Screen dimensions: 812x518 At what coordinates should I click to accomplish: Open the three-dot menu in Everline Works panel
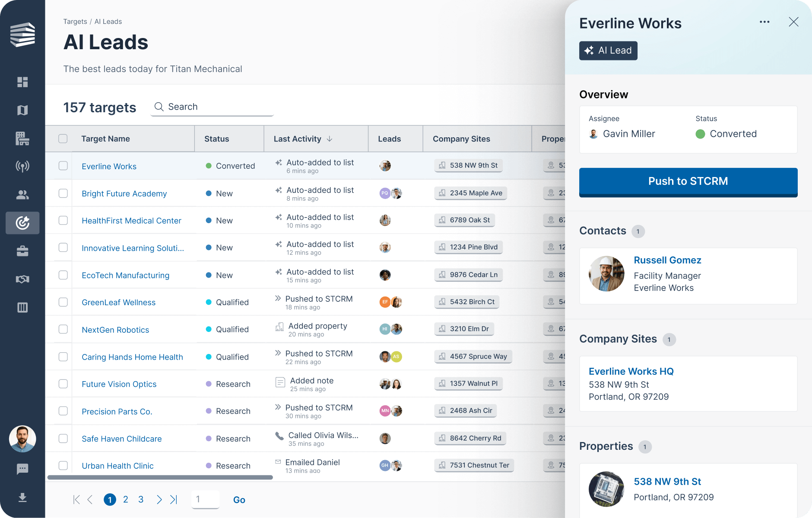pyautogui.click(x=764, y=22)
